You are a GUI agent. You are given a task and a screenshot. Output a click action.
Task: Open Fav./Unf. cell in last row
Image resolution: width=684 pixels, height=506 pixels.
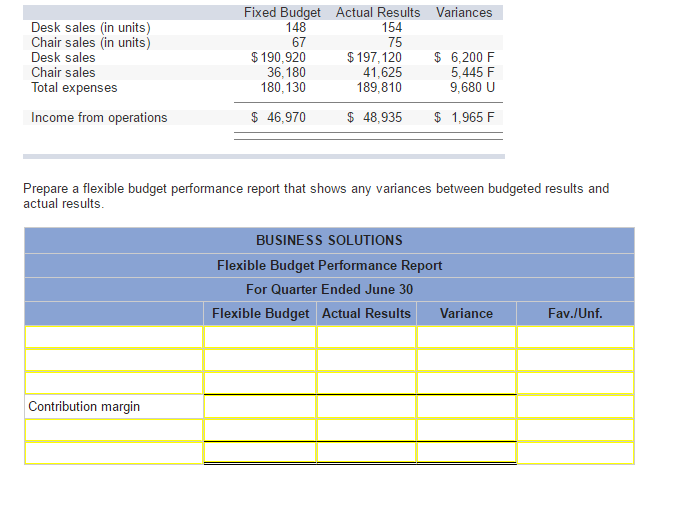click(x=575, y=453)
